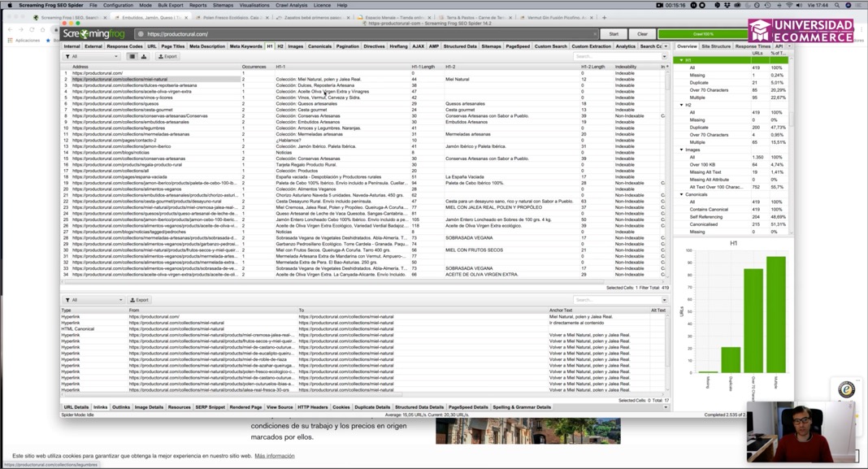
Task: Switch to the Meta Description tab
Action: [x=207, y=46]
